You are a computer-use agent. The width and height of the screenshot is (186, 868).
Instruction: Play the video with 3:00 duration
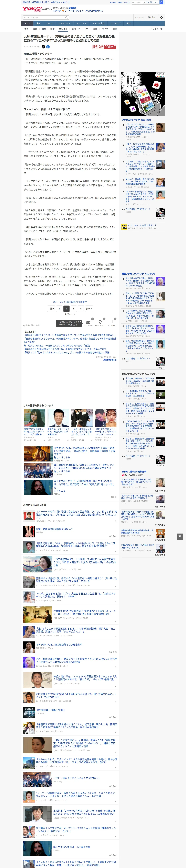pyautogui.click(x=160, y=424)
